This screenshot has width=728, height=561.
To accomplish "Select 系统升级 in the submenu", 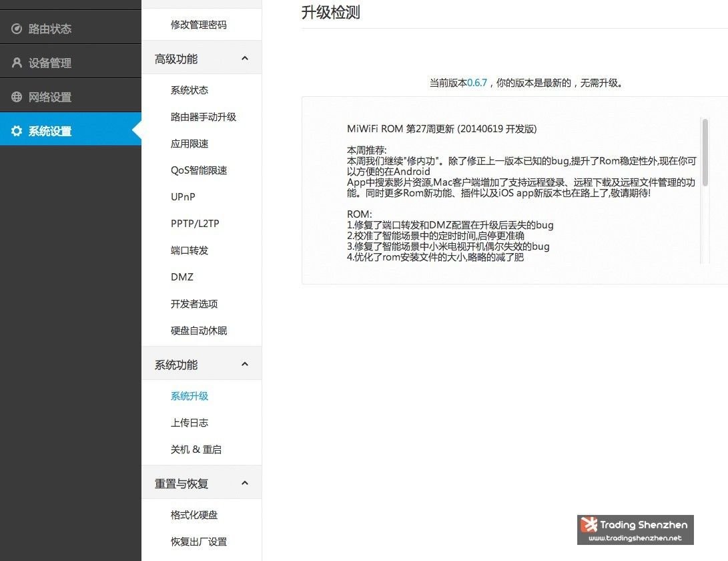I will point(190,396).
